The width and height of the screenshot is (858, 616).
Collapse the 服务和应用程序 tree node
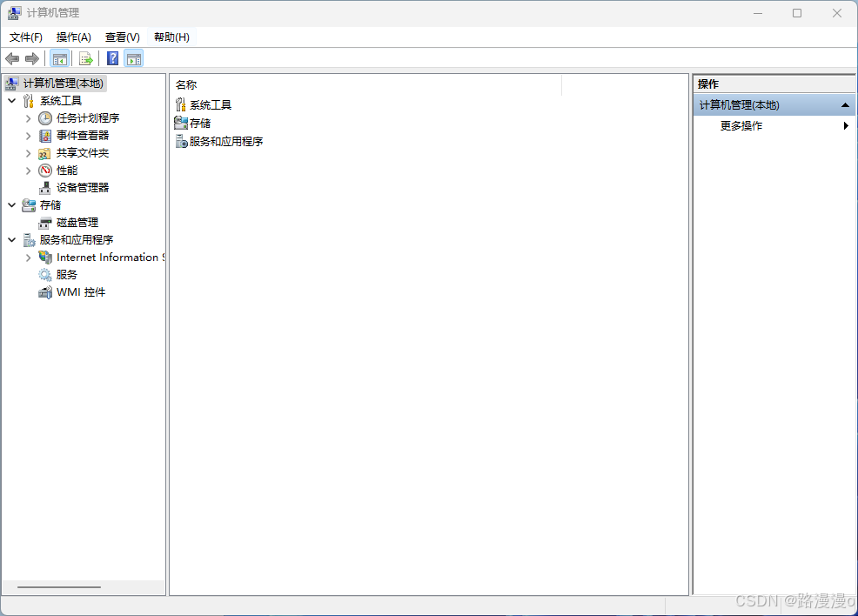(x=12, y=239)
